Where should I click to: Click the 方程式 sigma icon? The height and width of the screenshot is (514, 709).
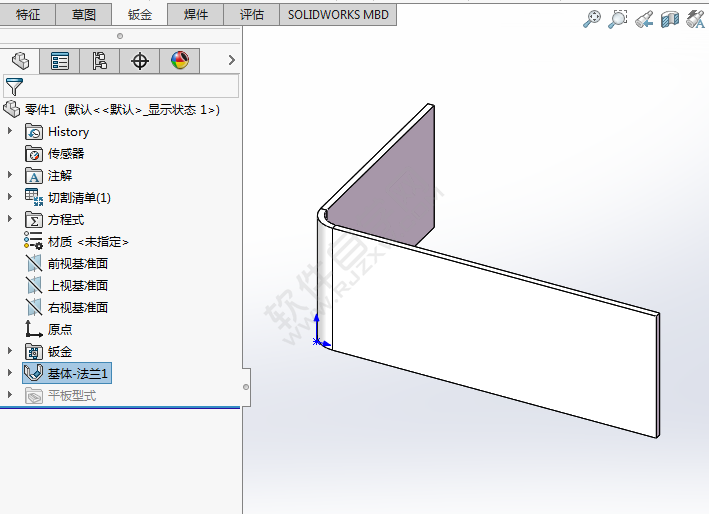click(x=34, y=220)
